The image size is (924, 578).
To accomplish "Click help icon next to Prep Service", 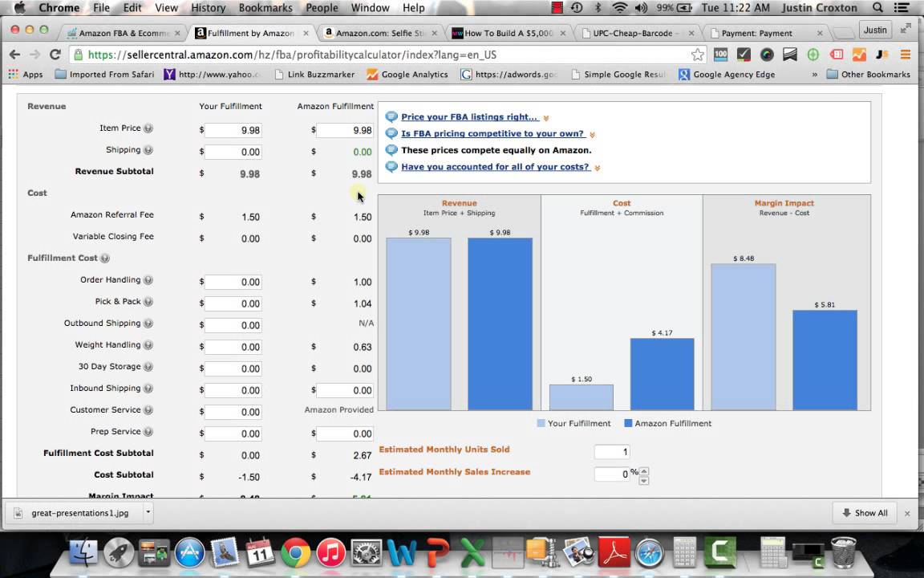I will 148,432.
